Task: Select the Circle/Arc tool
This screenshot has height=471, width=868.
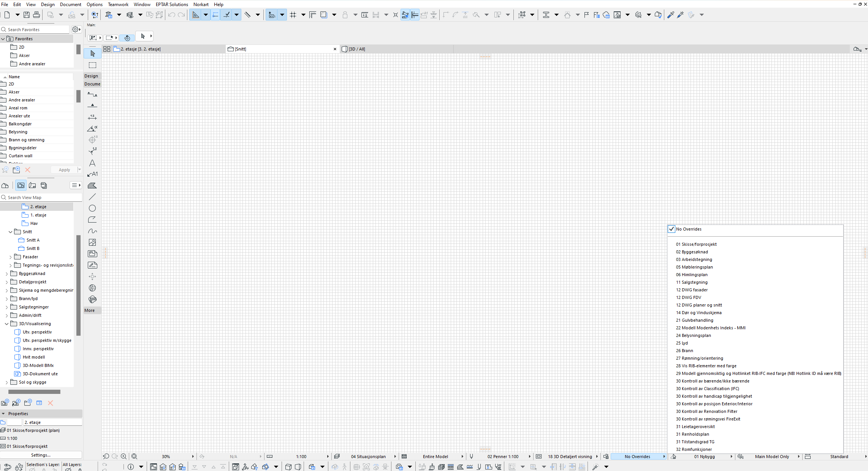Action: (92, 208)
